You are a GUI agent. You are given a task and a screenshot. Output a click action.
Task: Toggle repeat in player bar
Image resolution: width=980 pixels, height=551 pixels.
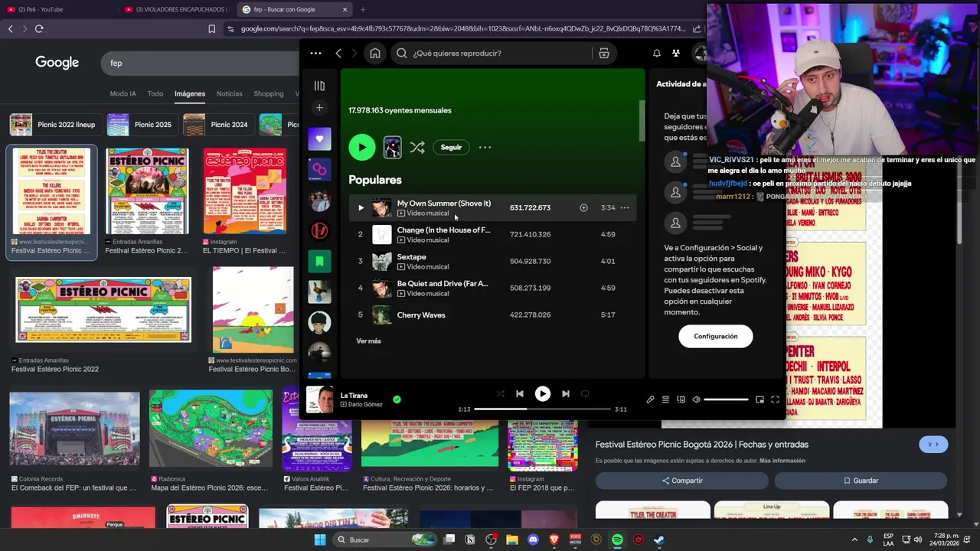click(x=585, y=393)
